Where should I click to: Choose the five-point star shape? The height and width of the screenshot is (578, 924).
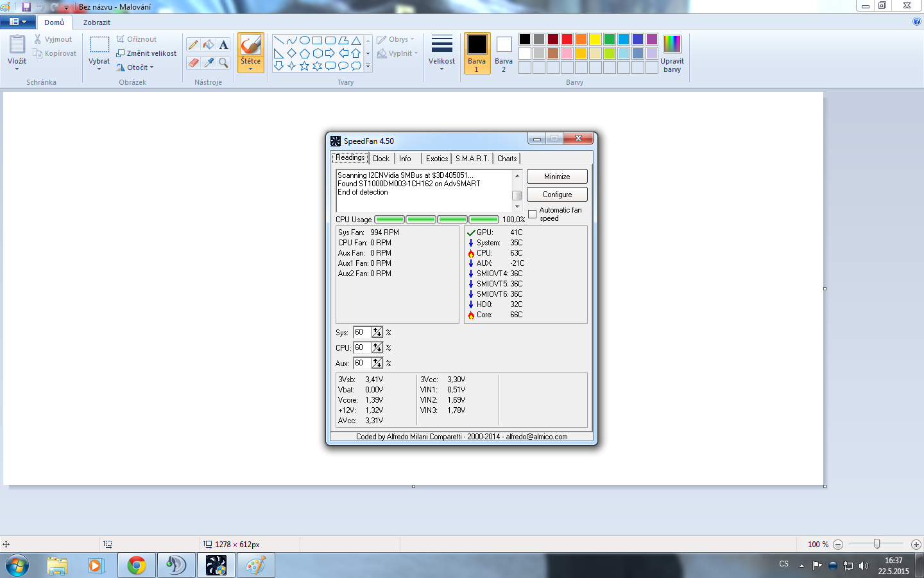tap(304, 66)
